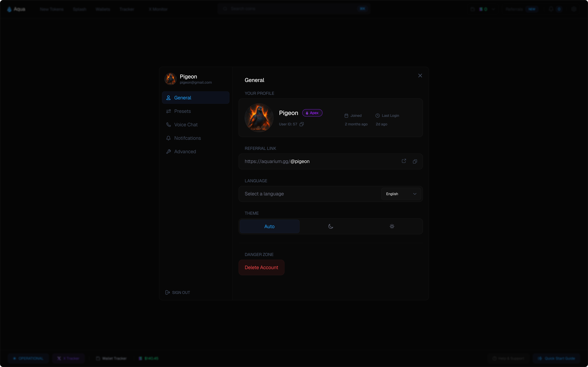Open the English language dropdown
This screenshot has width=588, height=367.
click(x=401, y=194)
